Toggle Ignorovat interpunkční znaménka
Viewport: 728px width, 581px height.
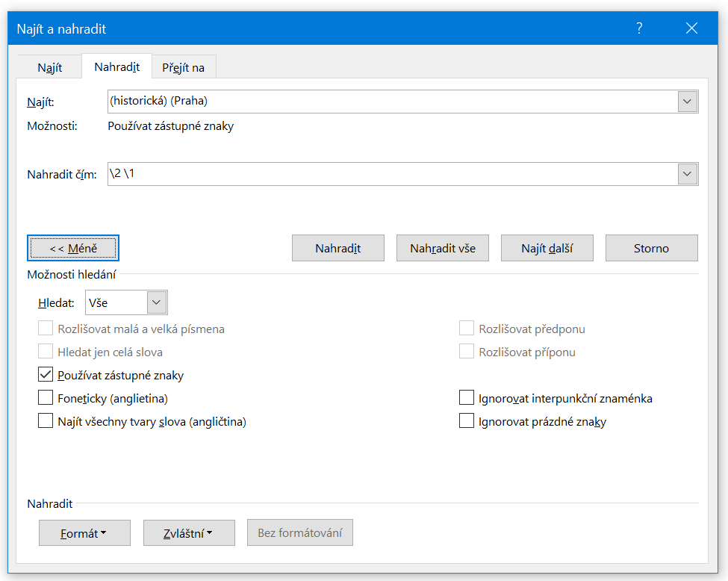point(467,398)
